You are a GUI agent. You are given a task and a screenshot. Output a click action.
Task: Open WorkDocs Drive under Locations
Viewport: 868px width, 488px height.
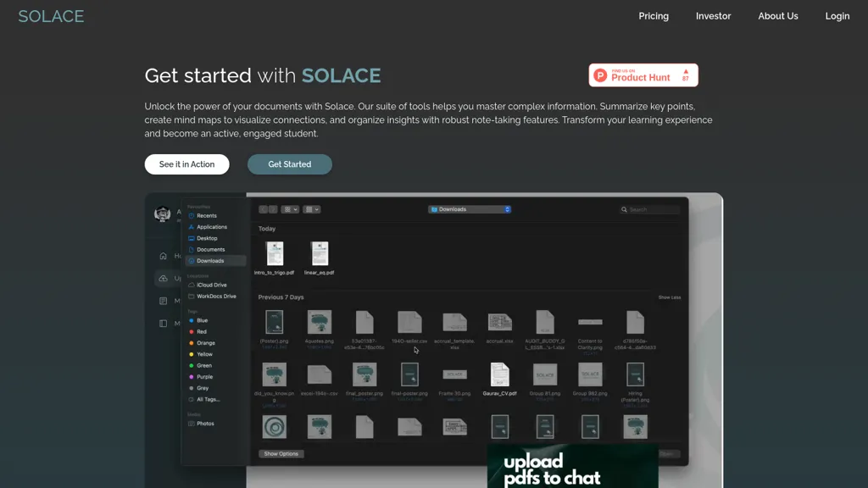point(217,296)
